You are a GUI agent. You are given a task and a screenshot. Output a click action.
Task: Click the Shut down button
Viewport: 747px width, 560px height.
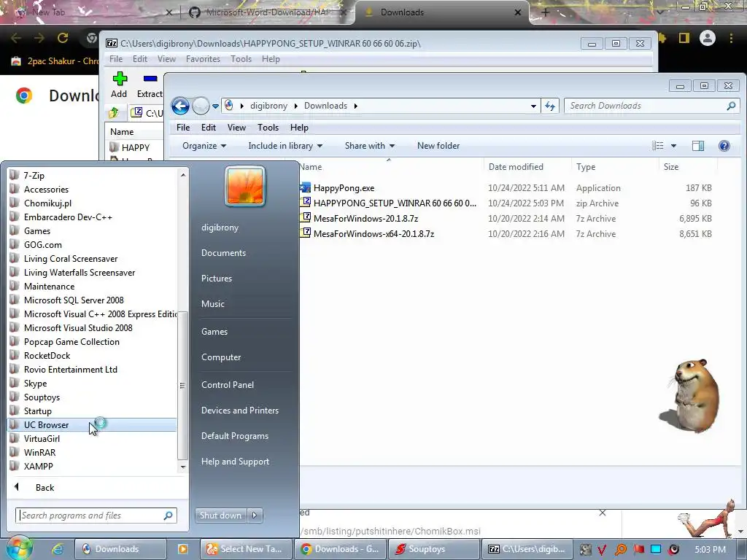click(220, 516)
